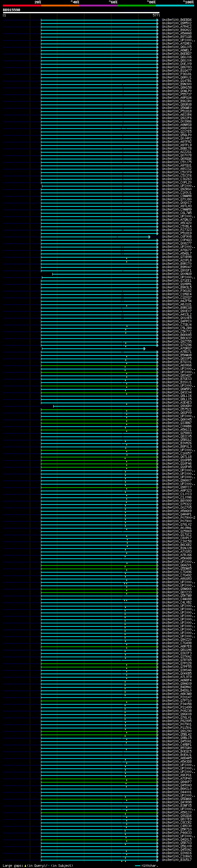This screenshot has width=197, height=868.
Task: Click the alignment bar of UniRef100_C6F908
Action: pyautogui.click(x=96, y=237)
